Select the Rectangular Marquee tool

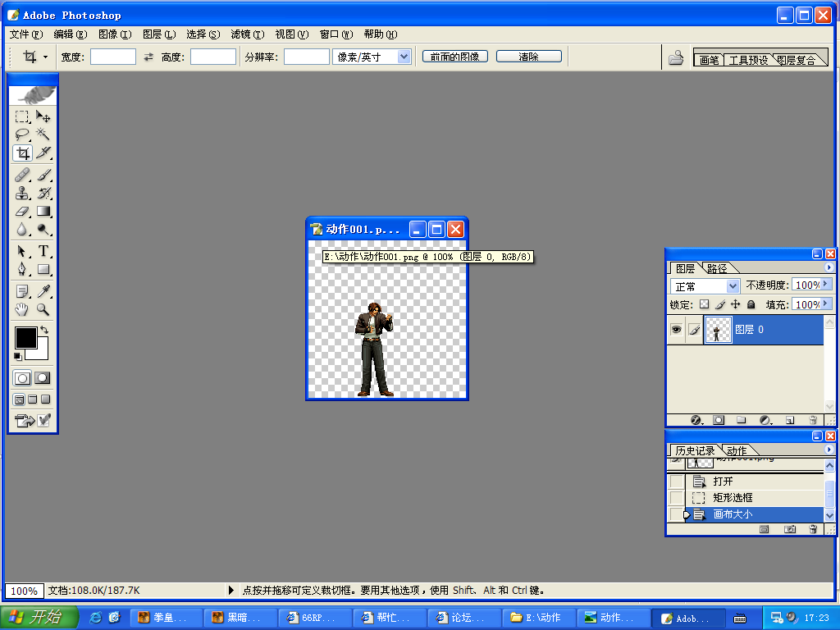pos(22,116)
